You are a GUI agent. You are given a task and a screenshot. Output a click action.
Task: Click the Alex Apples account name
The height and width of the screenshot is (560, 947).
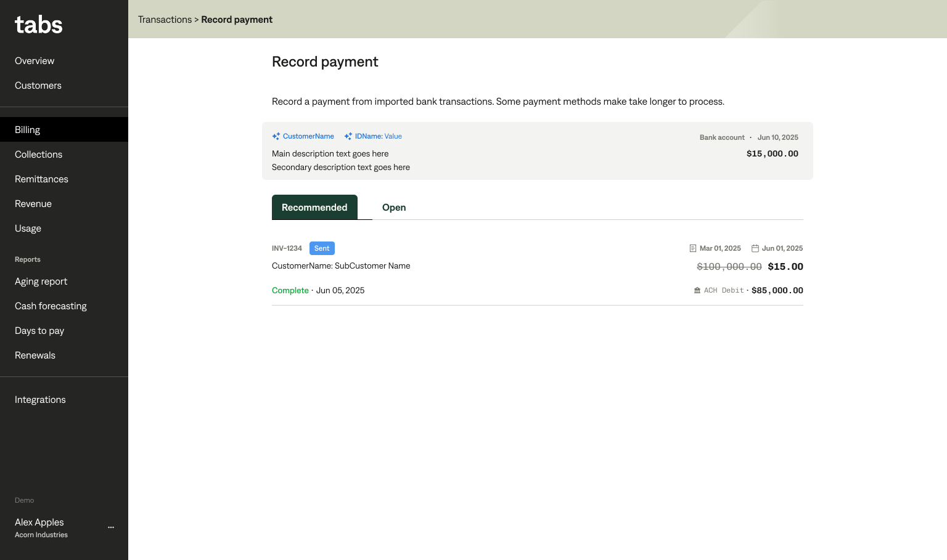(39, 522)
